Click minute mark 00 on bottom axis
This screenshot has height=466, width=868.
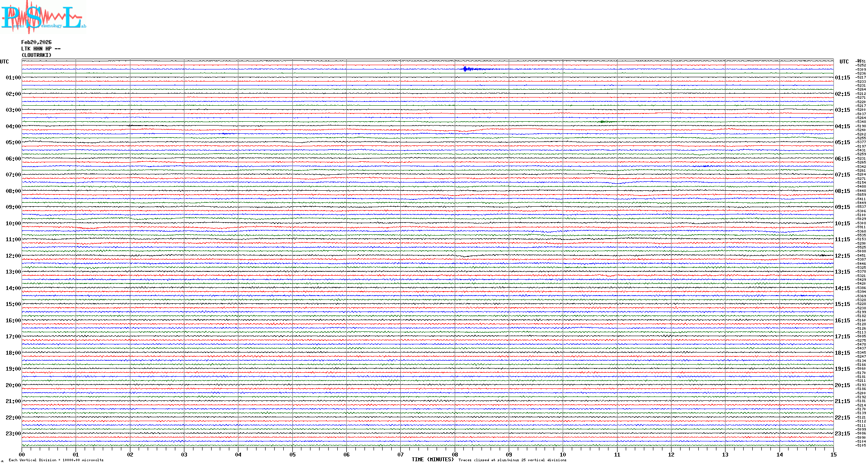point(22,454)
